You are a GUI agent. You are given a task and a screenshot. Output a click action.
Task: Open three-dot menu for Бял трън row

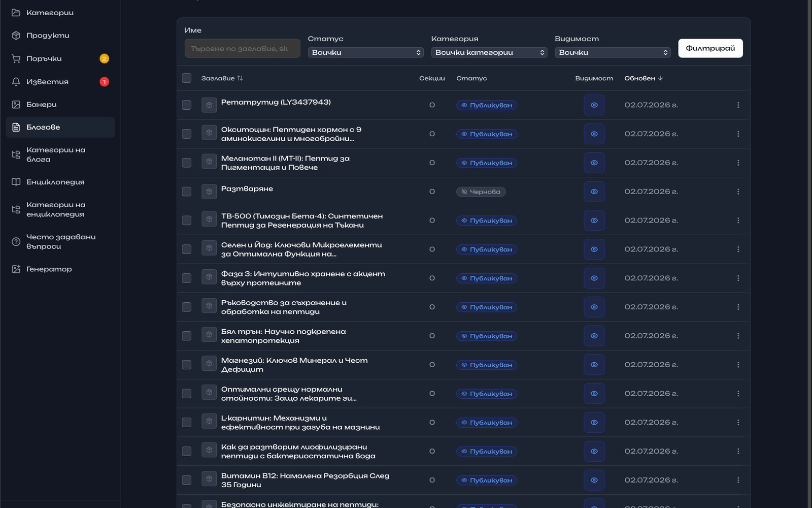(x=738, y=336)
